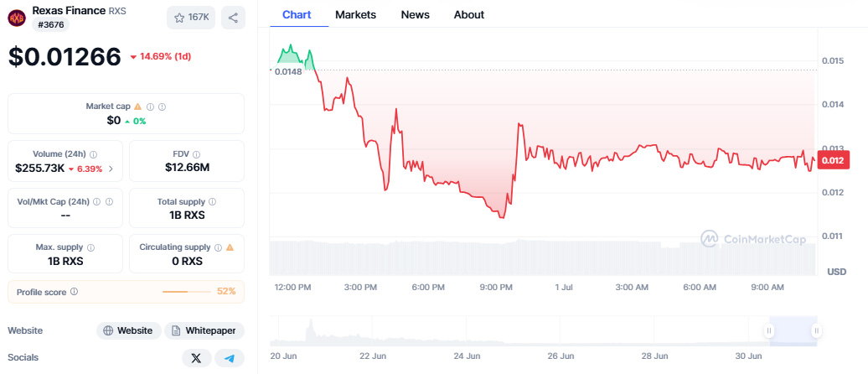Switch to the Markets tab
The width and height of the screenshot is (868, 374).
tap(355, 14)
